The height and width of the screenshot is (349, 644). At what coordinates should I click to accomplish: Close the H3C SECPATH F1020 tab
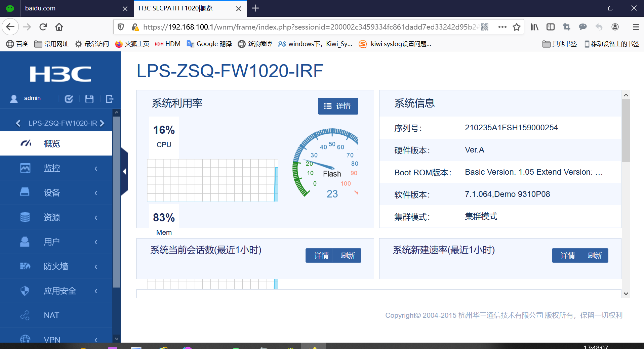tap(239, 9)
